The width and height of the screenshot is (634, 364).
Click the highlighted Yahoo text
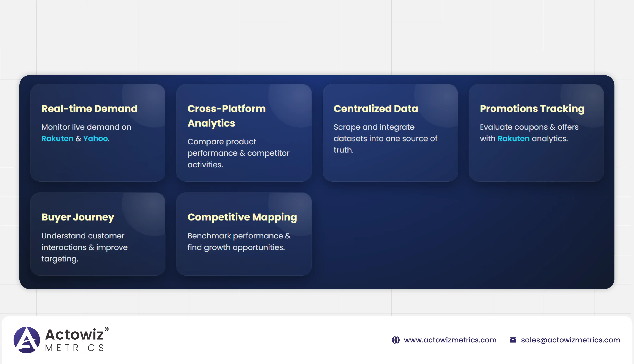(95, 139)
